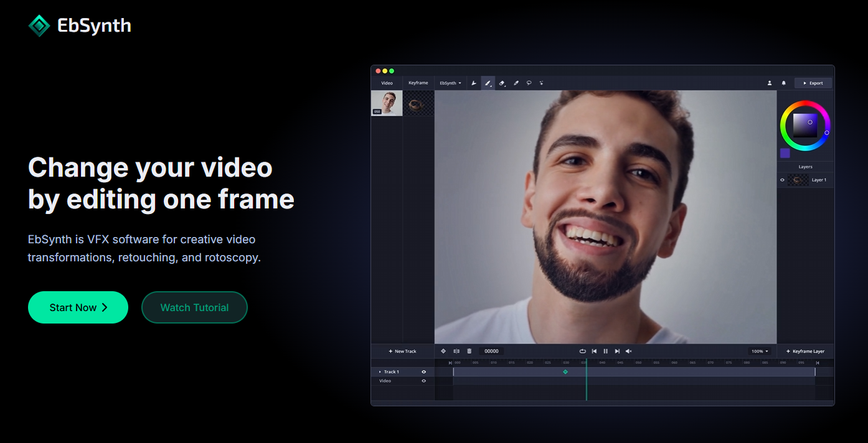Click the purple color swatch below wheel
The width and height of the screenshot is (868, 443).
pos(785,153)
